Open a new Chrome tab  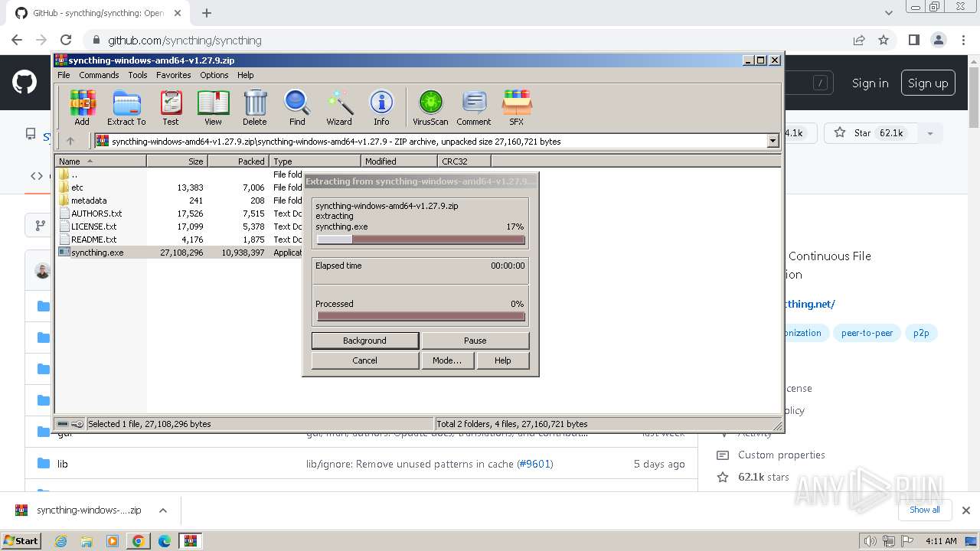point(207,13)
